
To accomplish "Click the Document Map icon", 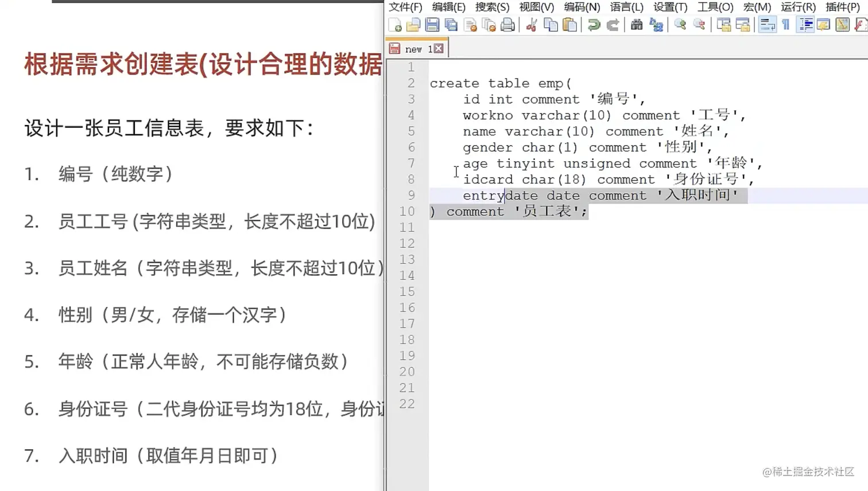I will [x=843, y=25].
